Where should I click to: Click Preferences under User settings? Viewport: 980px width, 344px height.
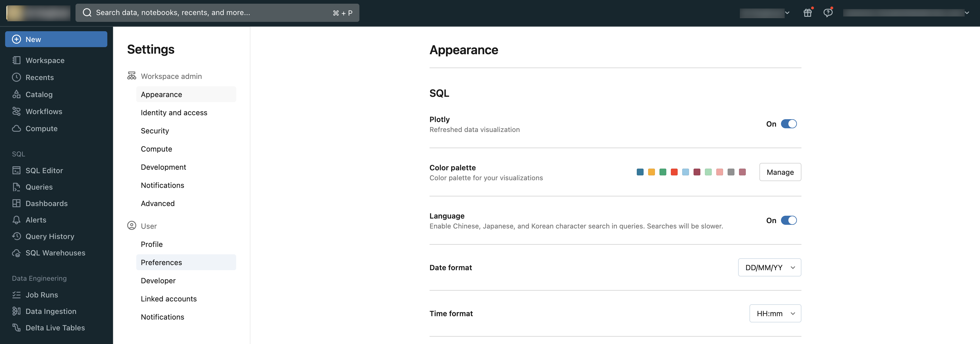[x=161, y=262]
